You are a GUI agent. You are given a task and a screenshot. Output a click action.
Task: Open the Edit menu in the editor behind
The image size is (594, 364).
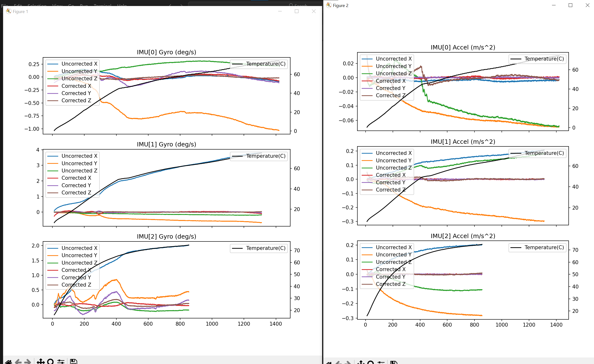[x=18, y=5]
